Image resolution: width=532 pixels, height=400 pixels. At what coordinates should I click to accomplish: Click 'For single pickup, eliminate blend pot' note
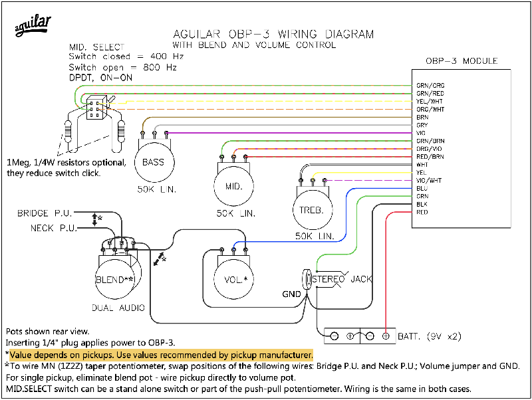151,377
